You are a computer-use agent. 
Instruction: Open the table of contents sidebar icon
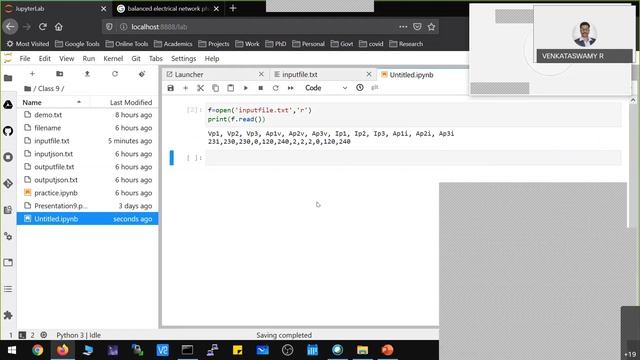tap(8, 289)
